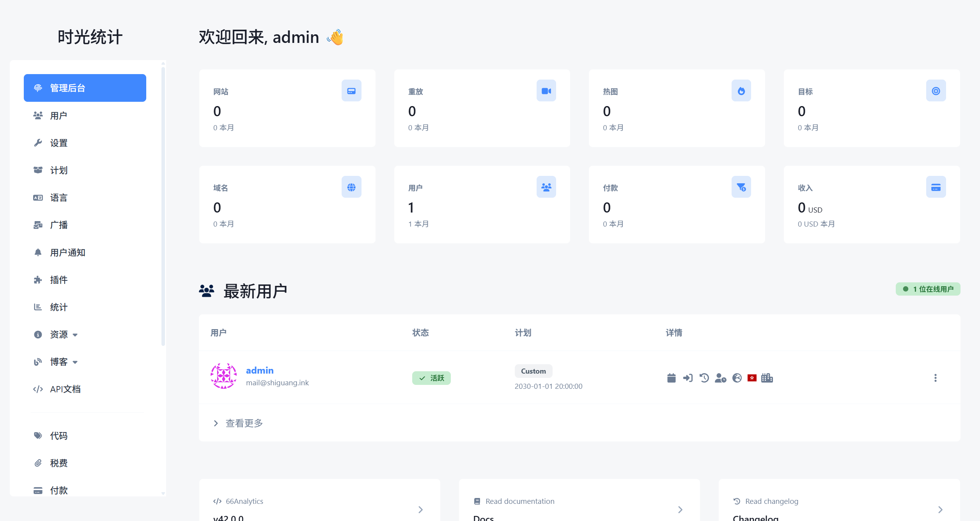Select 插件 in the sidebar
980x521 pixels.
(58, 280)
